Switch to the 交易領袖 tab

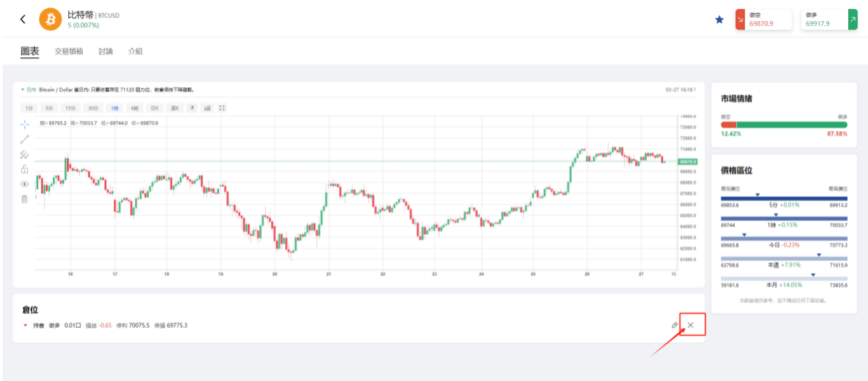pos(68,51)
